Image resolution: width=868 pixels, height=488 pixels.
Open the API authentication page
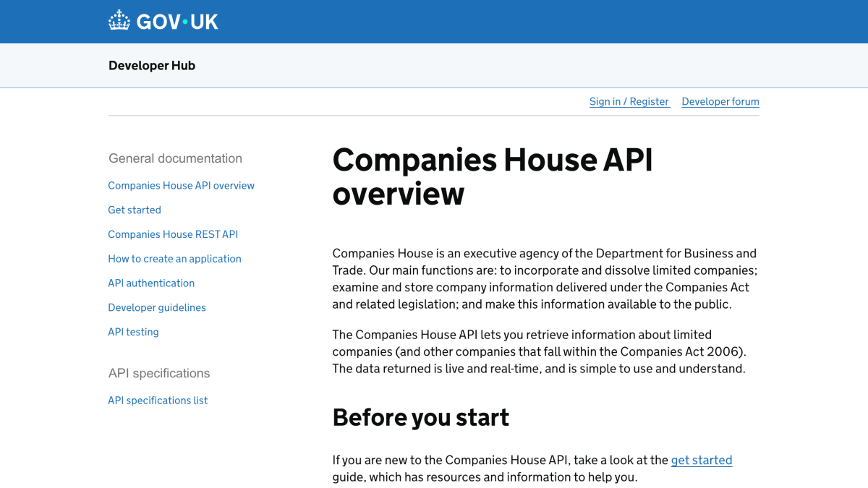(x=151, y=283)
